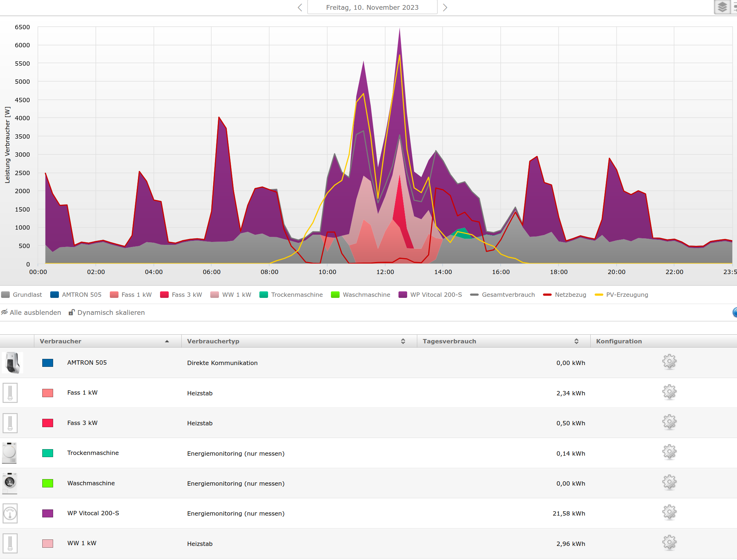Screen dimensions: 737x560
Task: Click the purple color swatch in the WP Vitocal 200-S row
Action: 48,513
